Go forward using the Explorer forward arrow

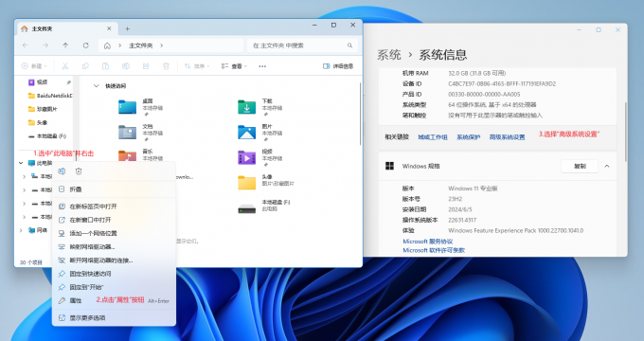[x=45, y=45]
